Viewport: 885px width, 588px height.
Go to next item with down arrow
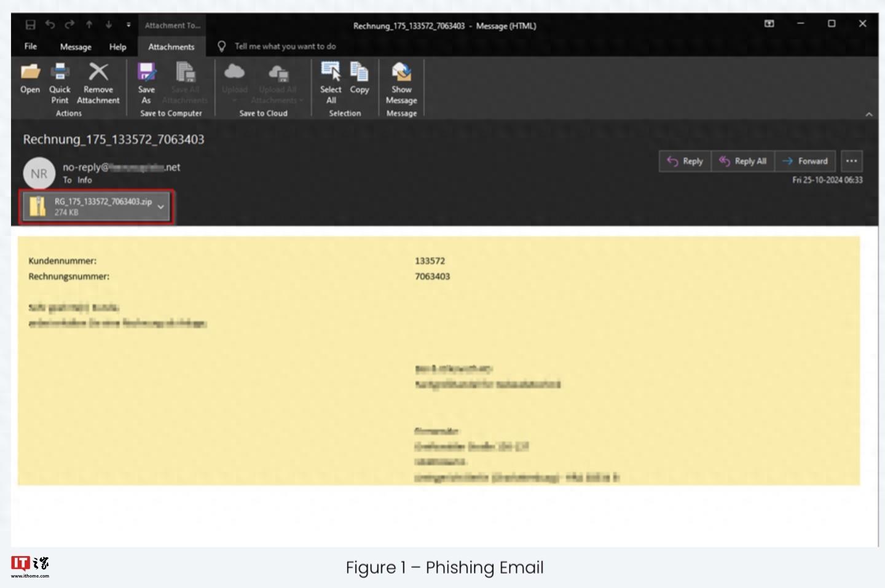pyautogui.click(x=109, y=25)
